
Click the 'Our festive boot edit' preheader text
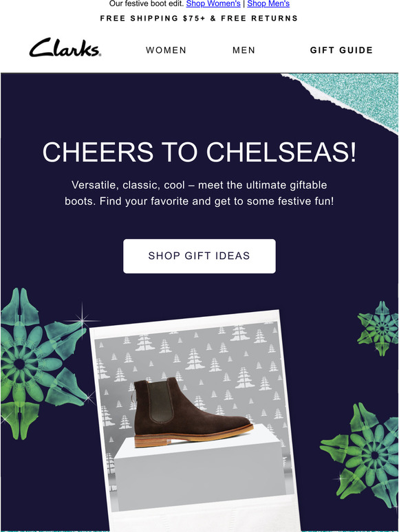click(x=147, y=3)
